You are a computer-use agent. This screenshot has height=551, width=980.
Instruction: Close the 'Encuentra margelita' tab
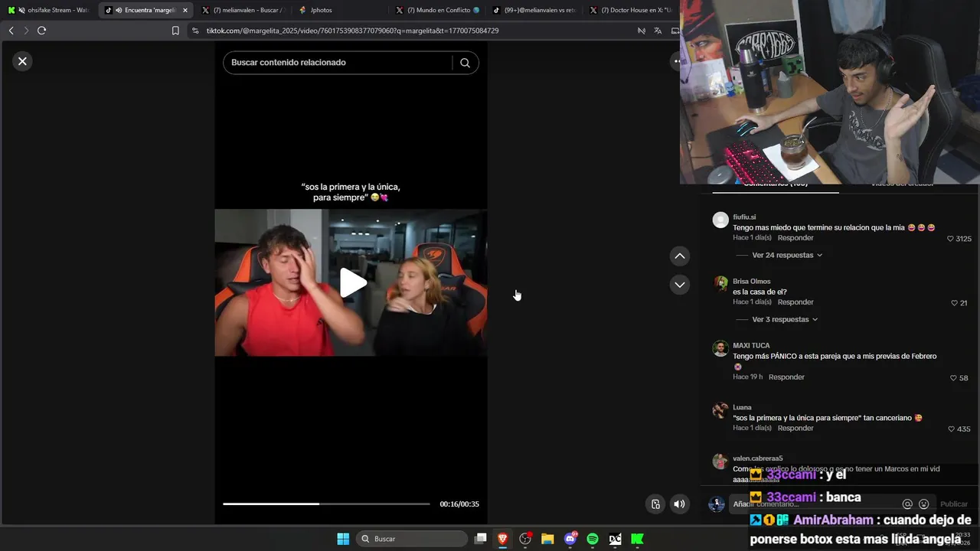tap(185, 10)
